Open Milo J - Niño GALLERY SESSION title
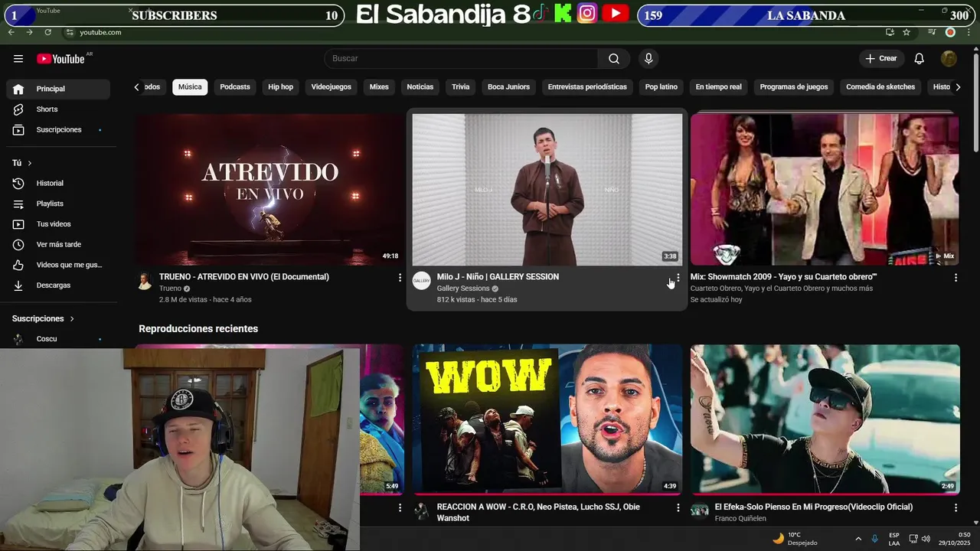 coord(498,277)
